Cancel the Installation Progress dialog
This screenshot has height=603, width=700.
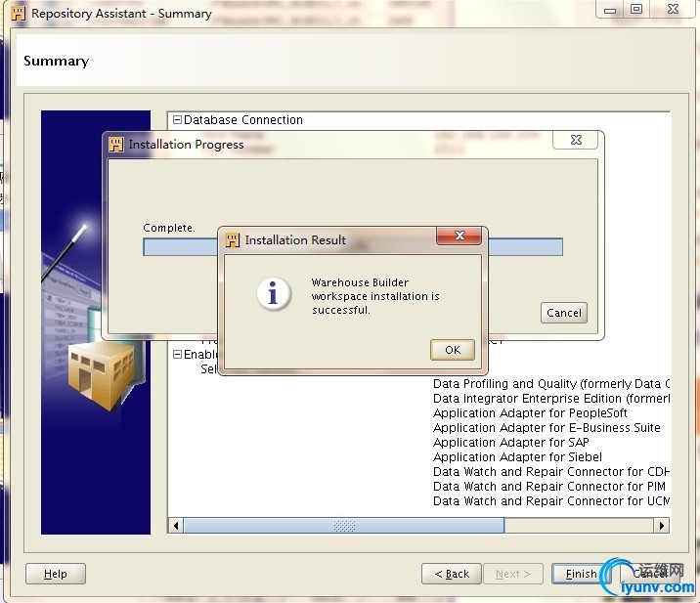pyautogui.click(x=564, y=313)
